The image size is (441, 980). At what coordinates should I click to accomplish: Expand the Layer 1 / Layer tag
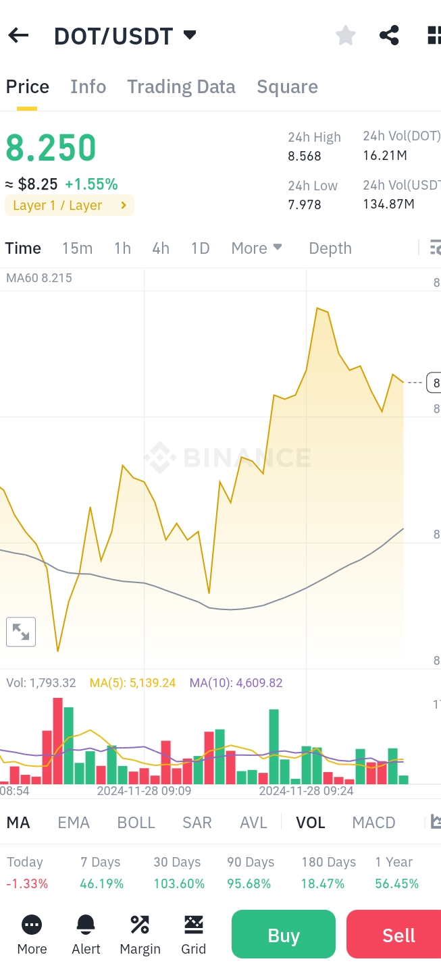tap(69, 205)
